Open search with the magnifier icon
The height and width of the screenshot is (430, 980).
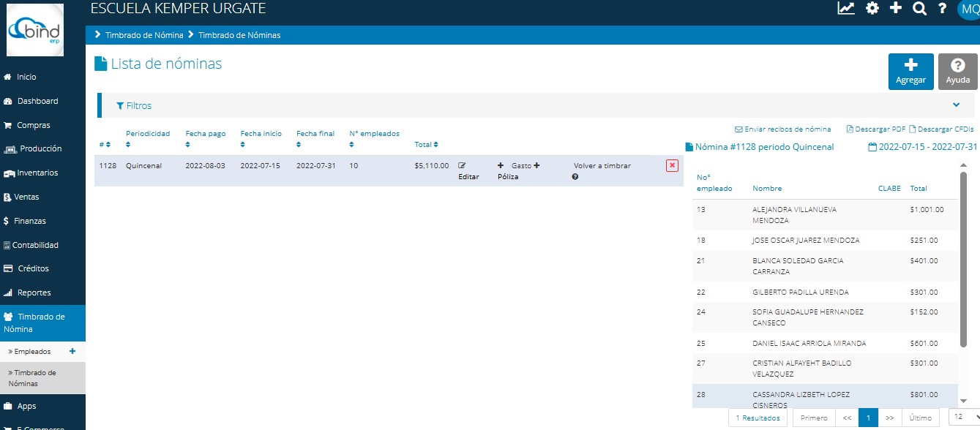coord(919,9)
